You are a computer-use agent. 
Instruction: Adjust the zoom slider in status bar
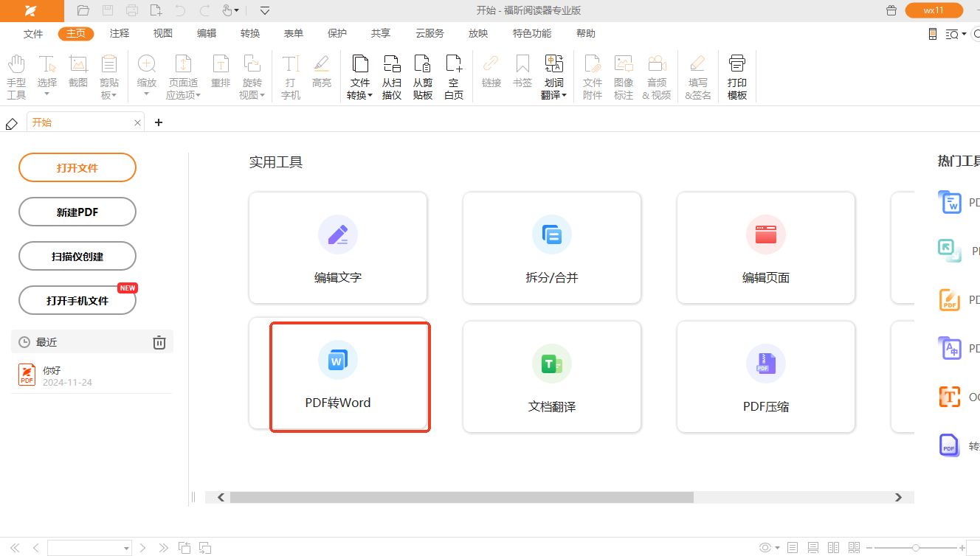tap(915, 548)
